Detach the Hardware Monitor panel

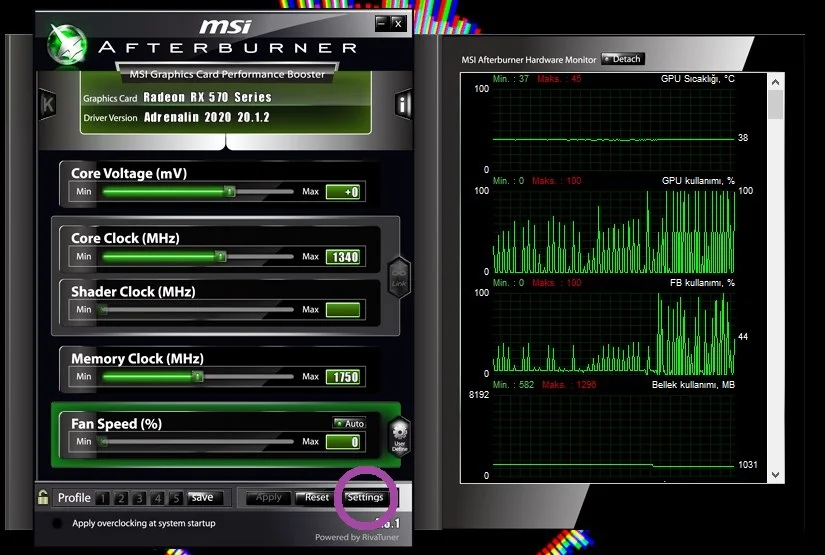[x=622, y=59]
